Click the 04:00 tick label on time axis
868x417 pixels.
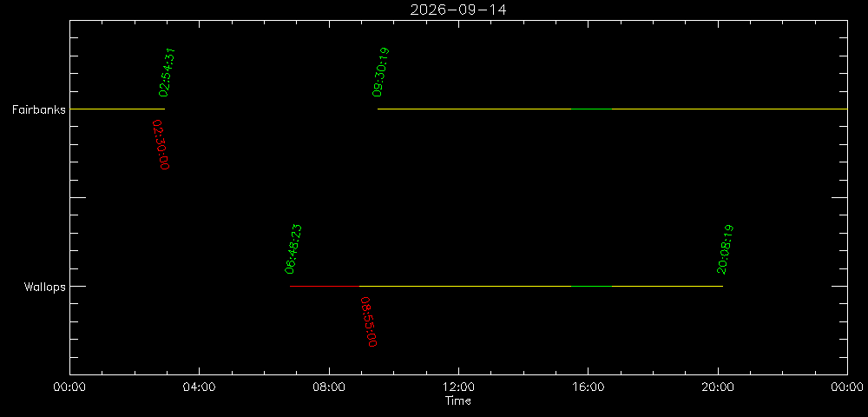pos(199,387)
